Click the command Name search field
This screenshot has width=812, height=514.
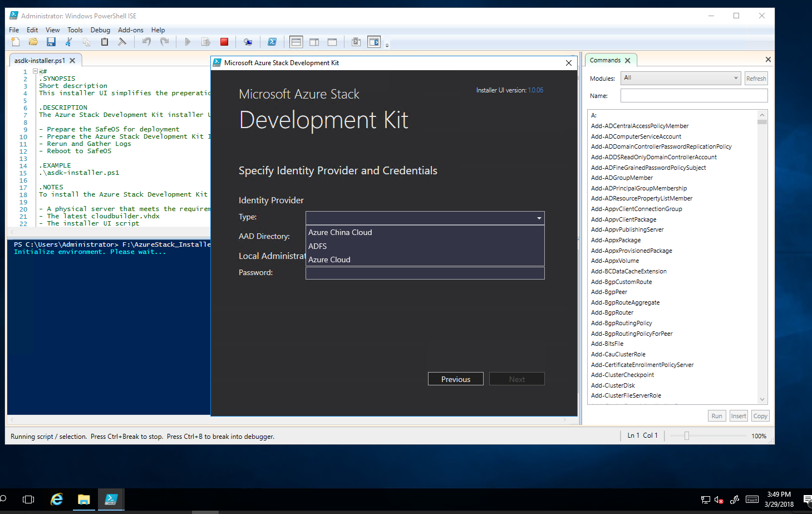tap(694, 96)
